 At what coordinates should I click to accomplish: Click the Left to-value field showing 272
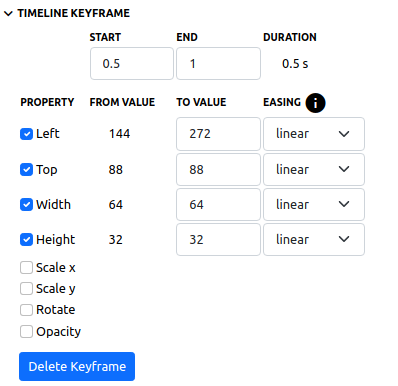(218, 134)
